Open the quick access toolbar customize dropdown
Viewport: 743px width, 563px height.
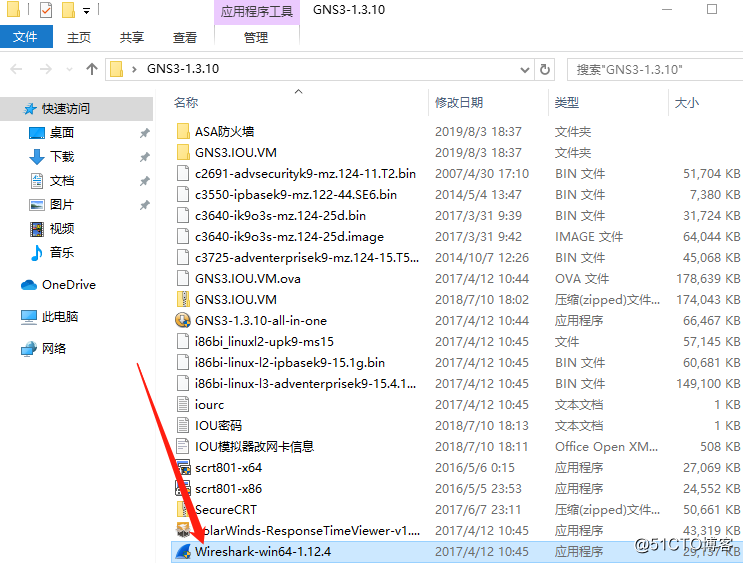coord(86,10)
